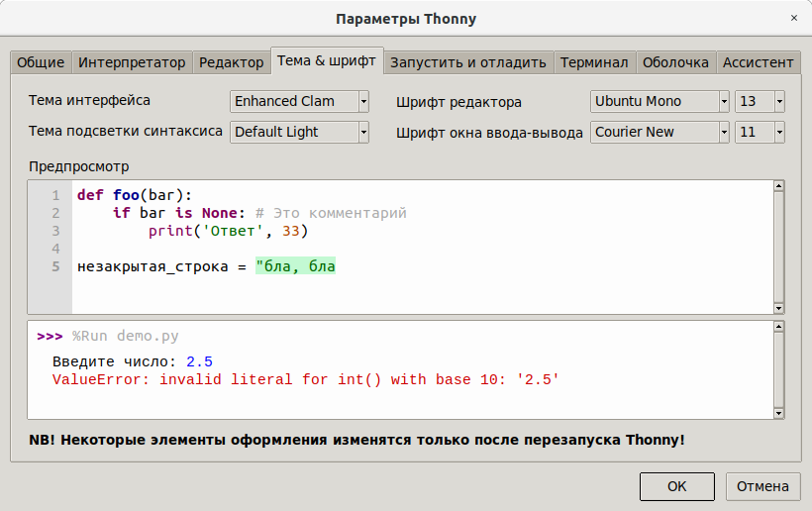Click the Тема подсветки синтаксиса label
The height and width of the screenshot is (511, 812).
pos(126,131)
